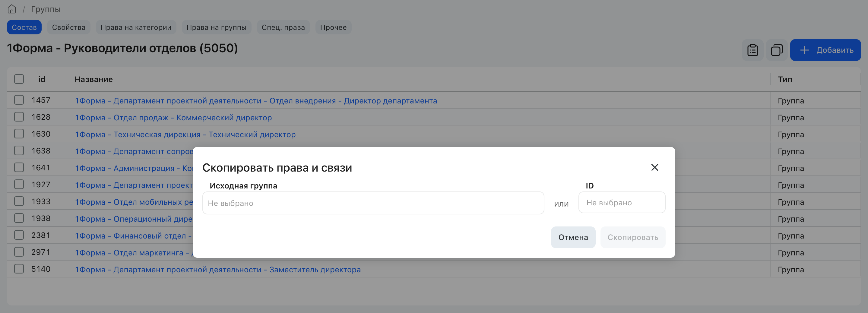Click the Добавить button
The image size is (868, 313).
point(825,50)
